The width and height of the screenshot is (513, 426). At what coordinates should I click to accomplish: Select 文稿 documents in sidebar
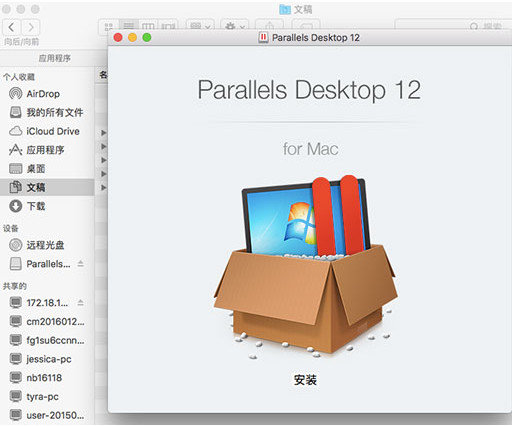click(47, 187)
